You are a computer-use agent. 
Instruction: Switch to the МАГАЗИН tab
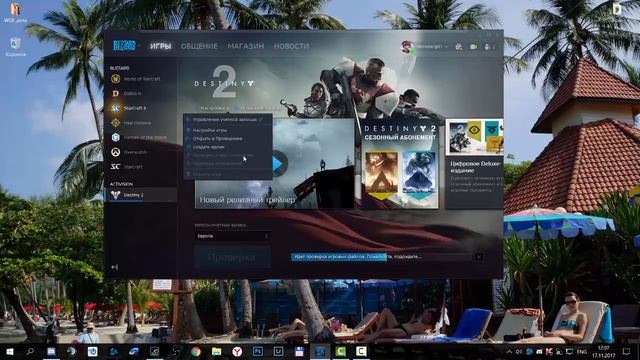click(246, 46)
